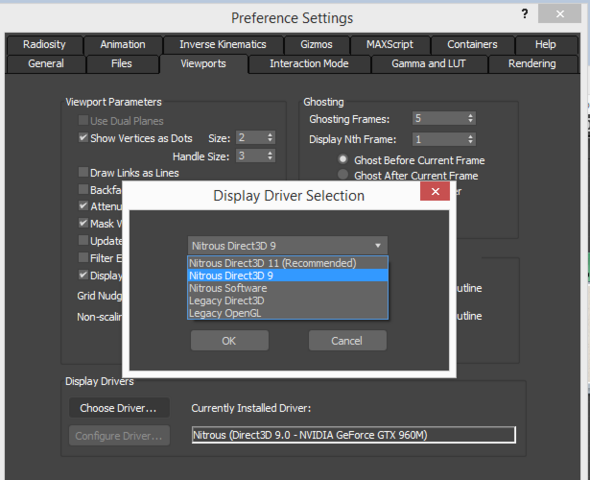The width and height of the screenshot is (590, 480).
Task: Click the help question mark icon
Action: [x=525, y=14]
